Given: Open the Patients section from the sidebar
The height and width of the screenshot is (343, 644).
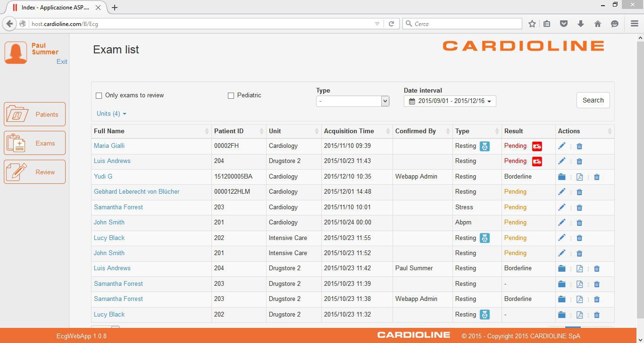Looking at the screenshot, I should click(34, 114).
